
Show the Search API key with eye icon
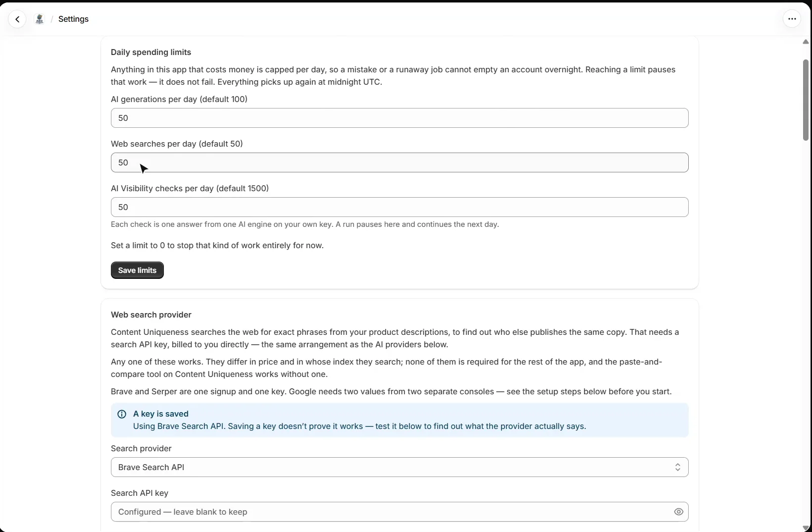pyautogui.click(x=678, y=512)
